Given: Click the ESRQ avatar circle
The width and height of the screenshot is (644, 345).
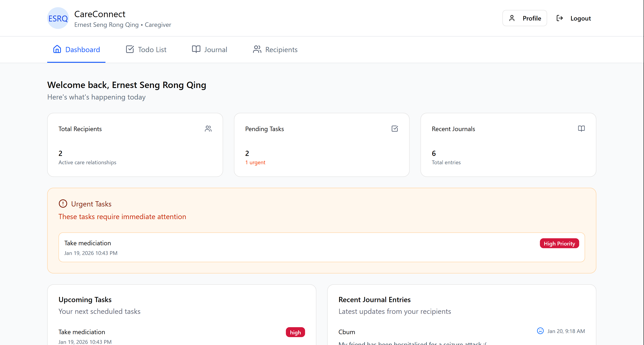Looking at the screenshot, I should pos(58,18).
